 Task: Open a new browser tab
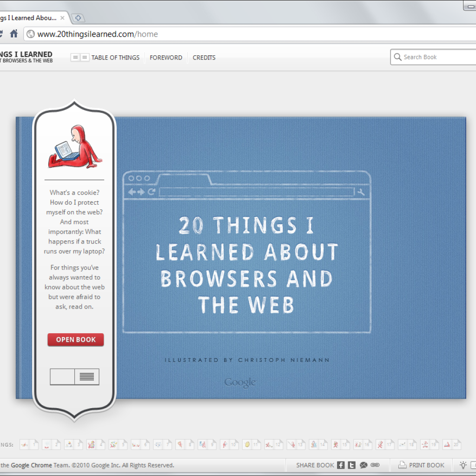tap(78, 18)
